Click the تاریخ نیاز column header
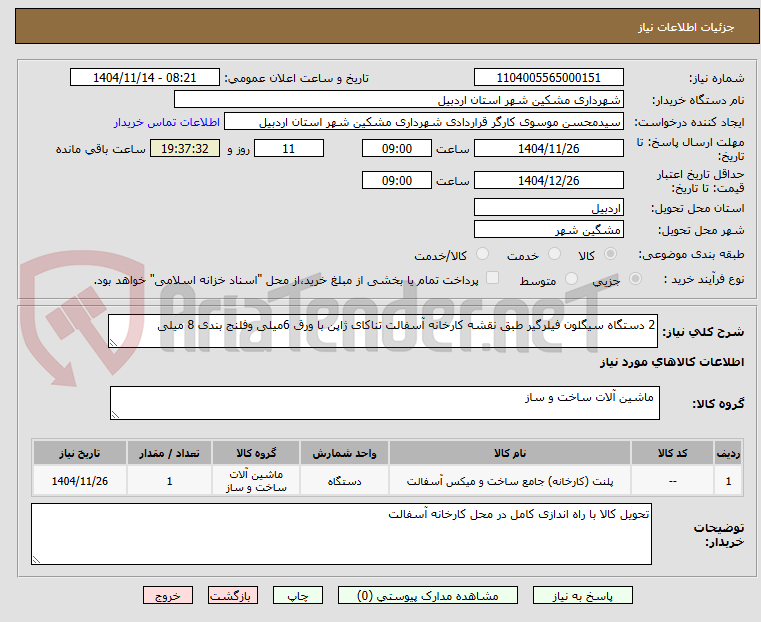 tap(80, 453)
